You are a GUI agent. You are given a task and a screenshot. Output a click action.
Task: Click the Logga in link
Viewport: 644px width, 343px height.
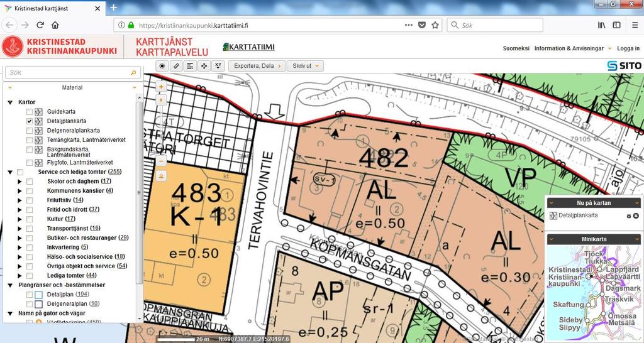click(628, 48)
